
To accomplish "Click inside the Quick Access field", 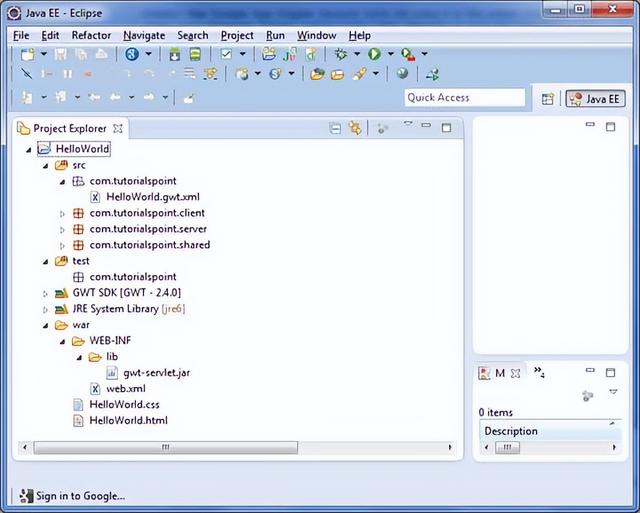I will pos(464,98).
